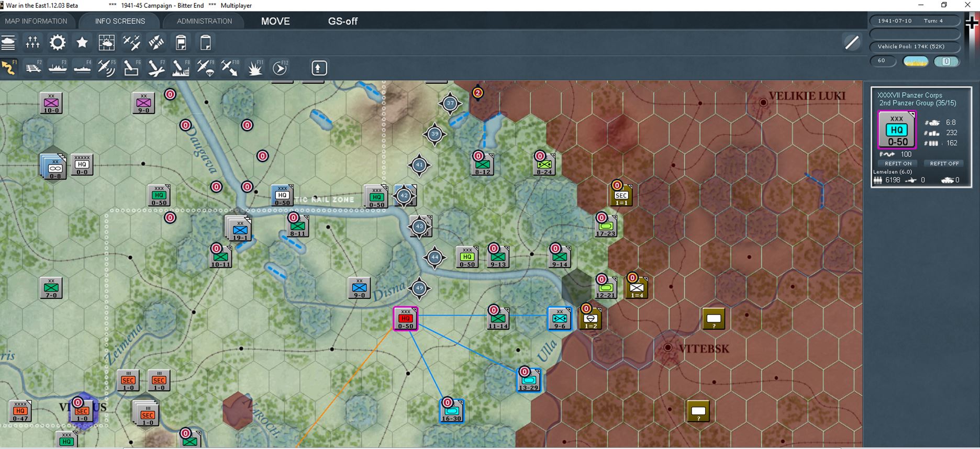This screenshot has height=449, width=980.
Task: Click the MOVE mode label
Action: (275, 21)
